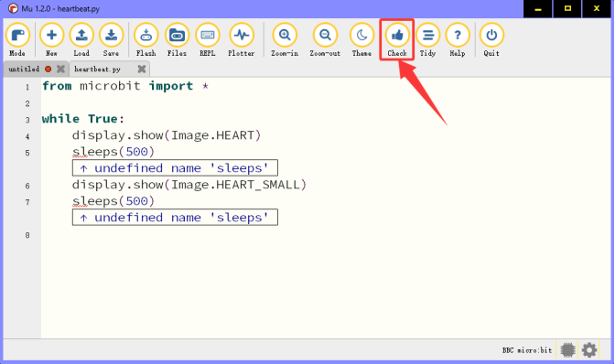Click 'sleeps(500)' on line 7
This screenshot has width=615, height=364.
tap(113, 201)
